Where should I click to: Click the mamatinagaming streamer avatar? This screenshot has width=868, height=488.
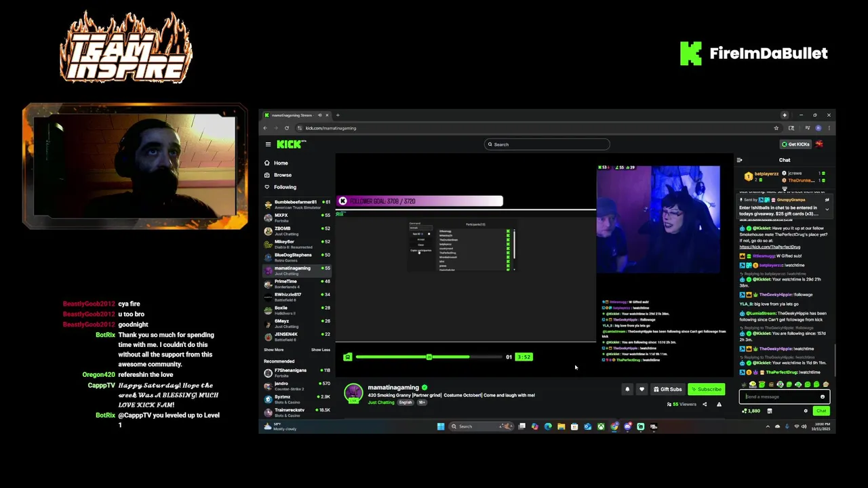tap(353, 393)
